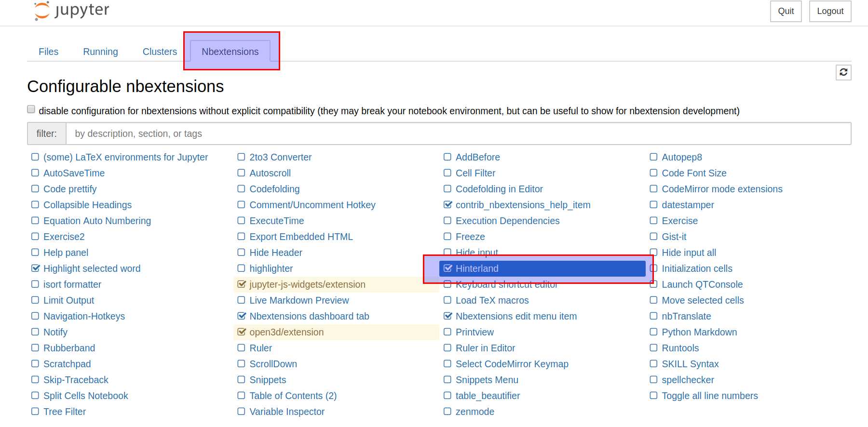Open Table of Contents (2) extension
The width and height of the screenshot is (868, 427).
[x=293, y=396]
